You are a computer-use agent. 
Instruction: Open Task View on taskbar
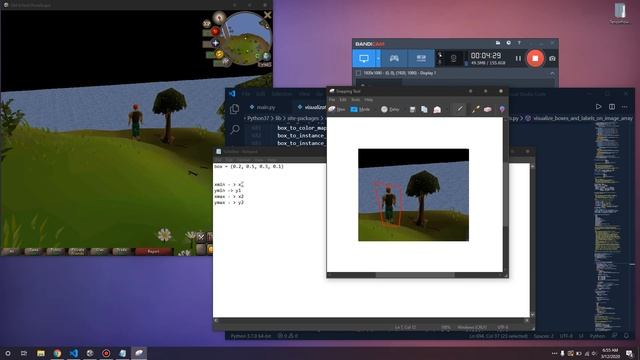[24, 353]
